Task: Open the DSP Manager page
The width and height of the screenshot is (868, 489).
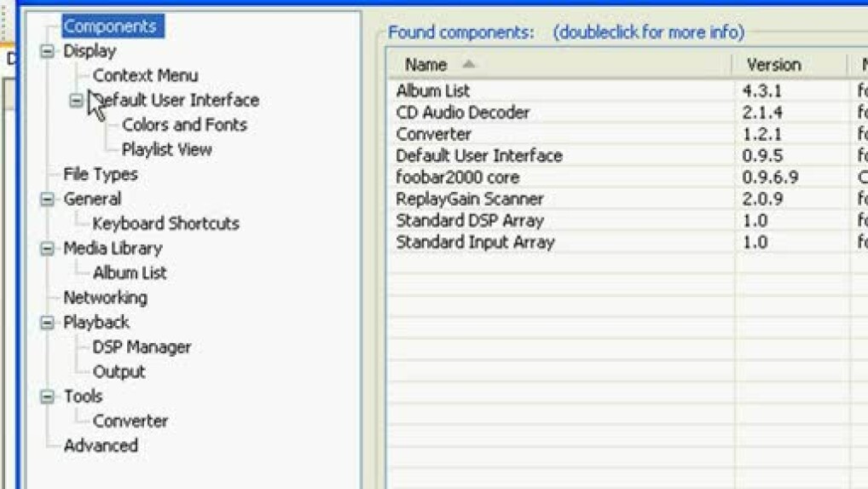Action: 142,347
